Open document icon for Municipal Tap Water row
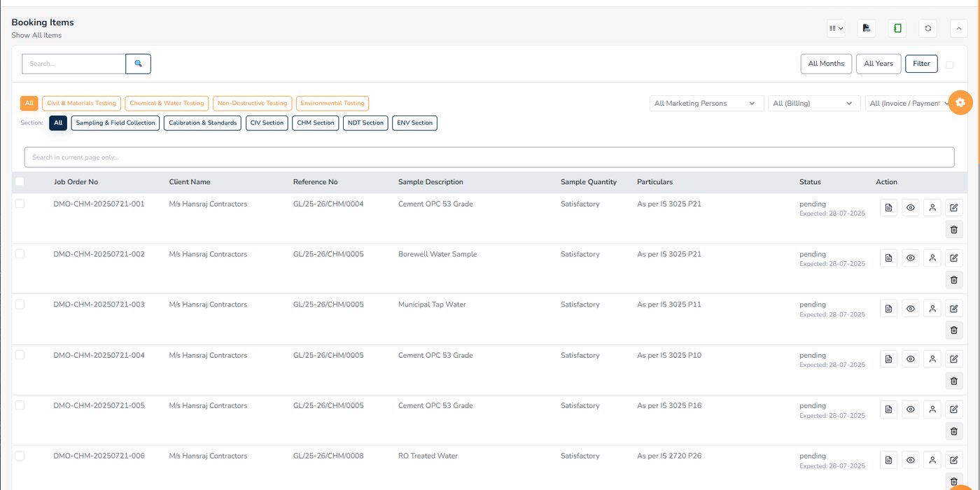Image resolution: width=980 pixels, height=490 pixels. (889, 309)
